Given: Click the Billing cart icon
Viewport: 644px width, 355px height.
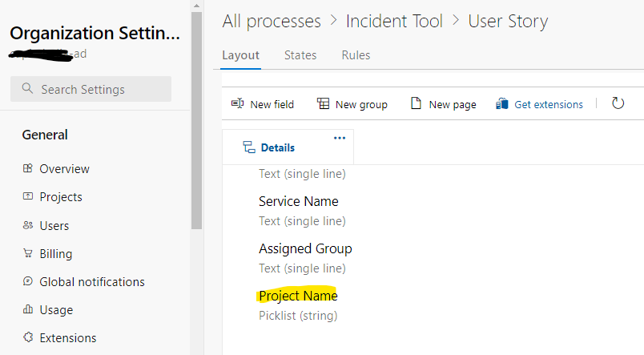Looking at the screenshot, I should tap(28, 254).
